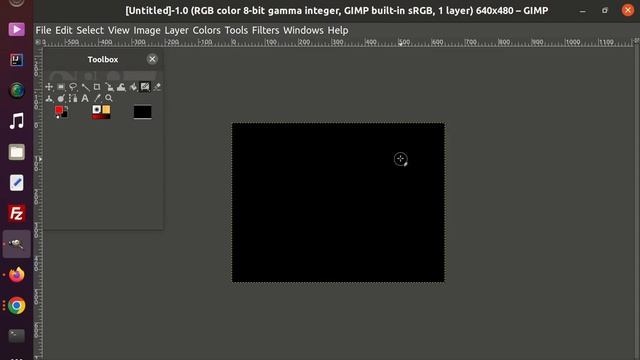
Task: Open the Tools menu
Action: 236,30
